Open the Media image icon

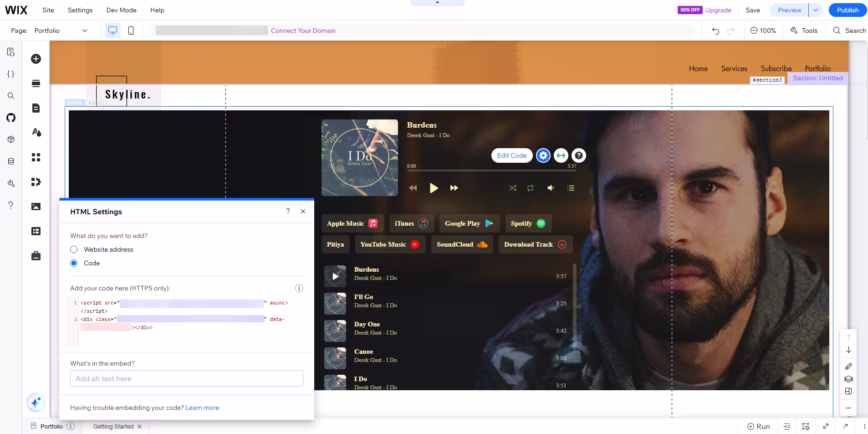pos(36,207)
